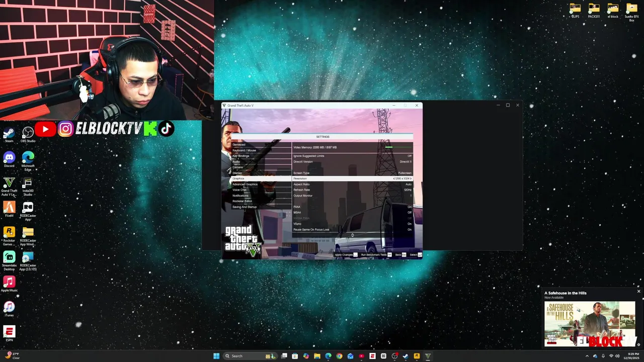Launch Streamlabs Desktop shortcut
Image resolution: width=644 pixels, height=362 pixels.
tap(9, 260)
